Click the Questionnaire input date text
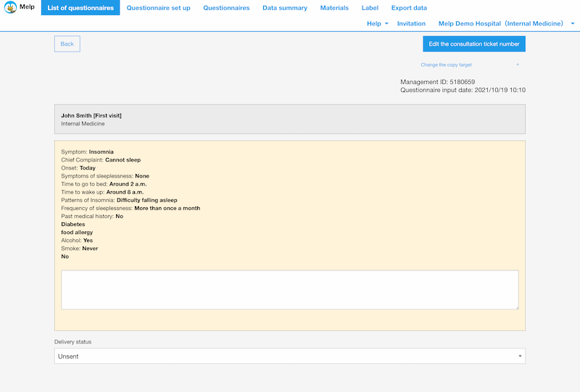Image resolution: width=580 pixels, height=392 pixels. 463,90
